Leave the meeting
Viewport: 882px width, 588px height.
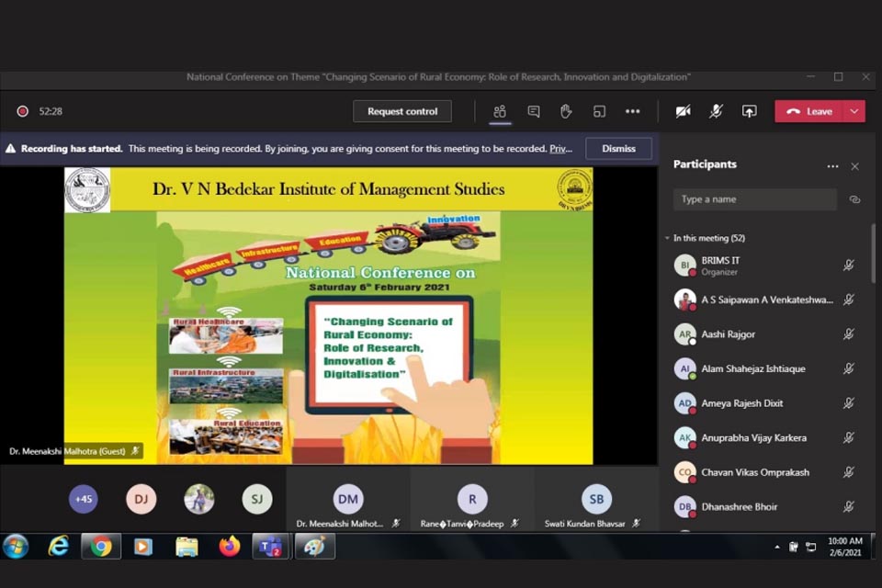808,111
